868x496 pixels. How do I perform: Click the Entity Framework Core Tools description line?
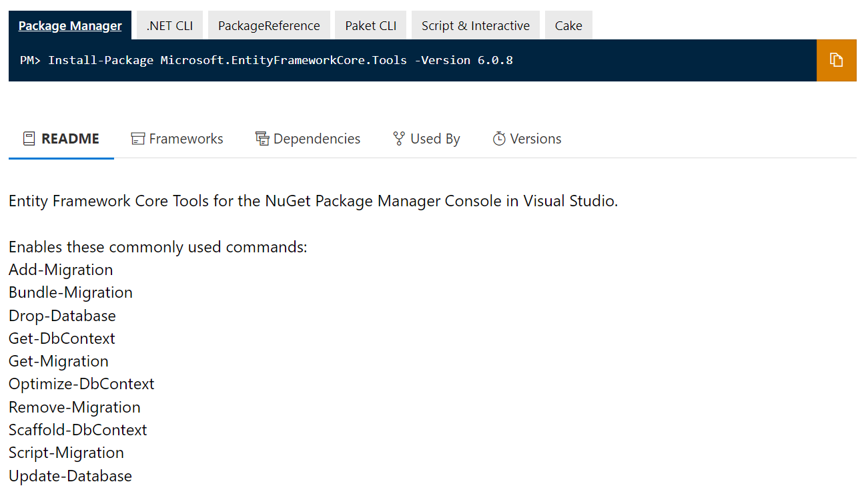pyautogui.click(x=314, y=201)
